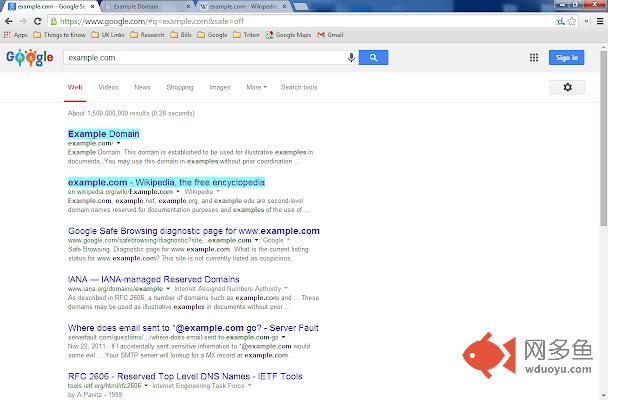
Task: Open the Research bookmarks folder
Action: 148,35
